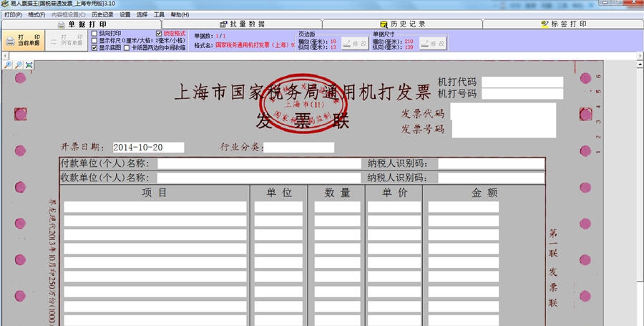Open the 工具 menu
Viewport: 644px width, 326px height.
click(x=159, y=15)
